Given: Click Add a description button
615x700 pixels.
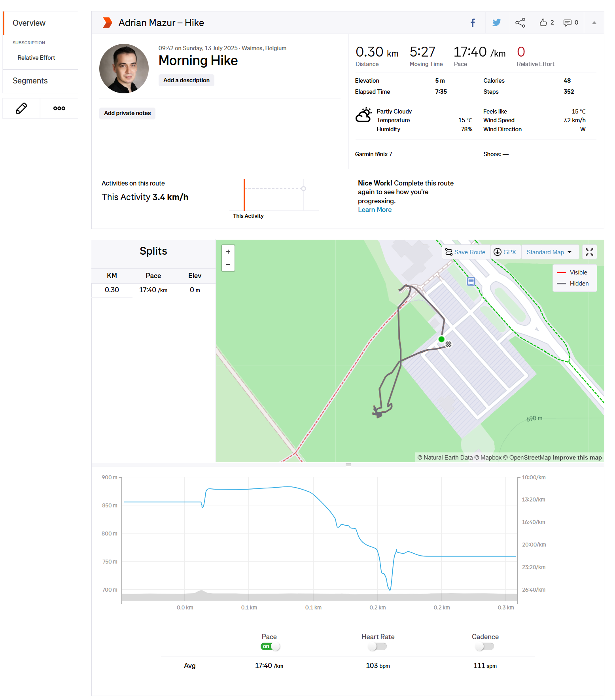Looking at the screenshot, I should [186, 80].
